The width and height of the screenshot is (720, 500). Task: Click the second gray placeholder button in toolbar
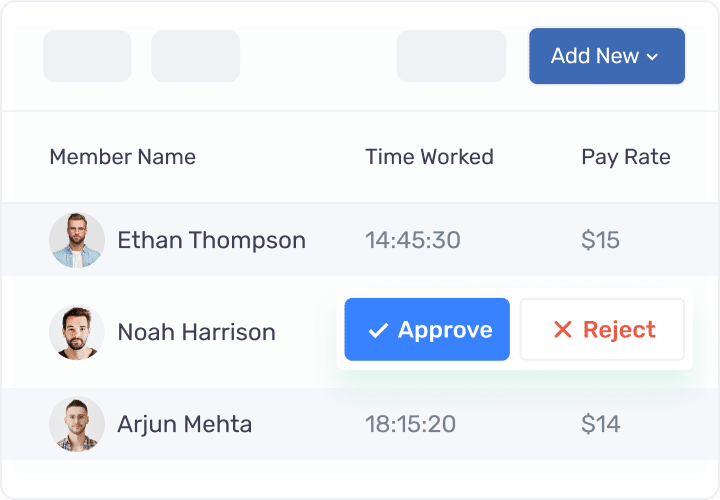[196, 56]
